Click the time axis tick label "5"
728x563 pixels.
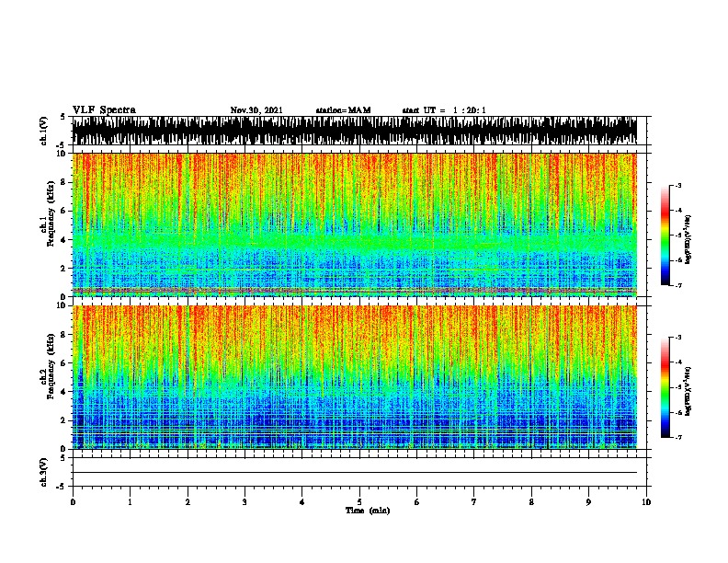pos(359,502)
